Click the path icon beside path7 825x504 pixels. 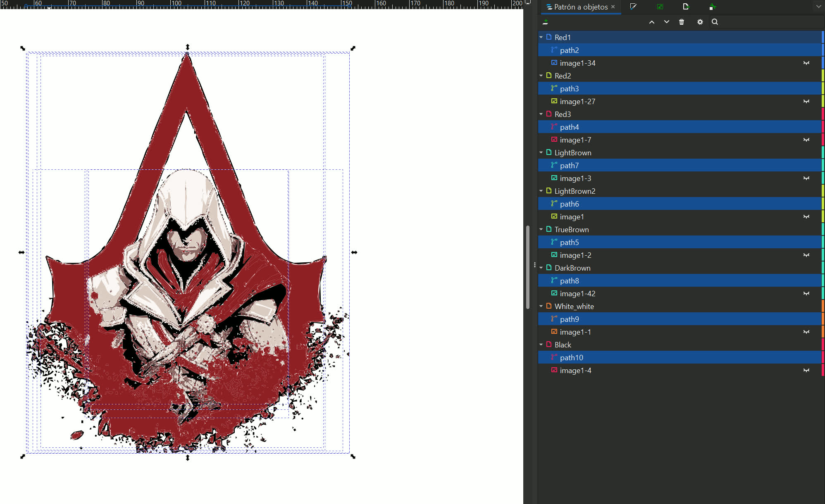pyautogui.click(x=554, y=165)
